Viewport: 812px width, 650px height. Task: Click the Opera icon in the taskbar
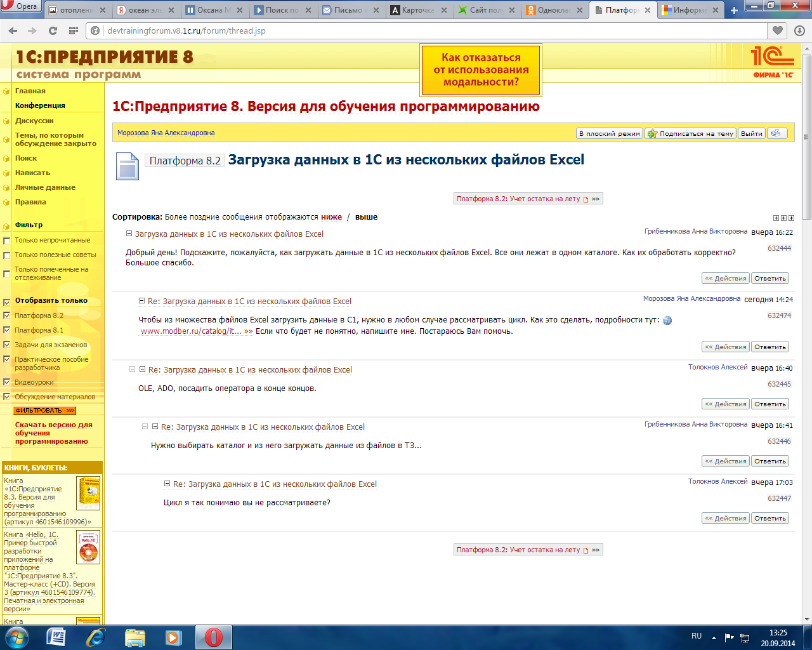coord(214,637)
